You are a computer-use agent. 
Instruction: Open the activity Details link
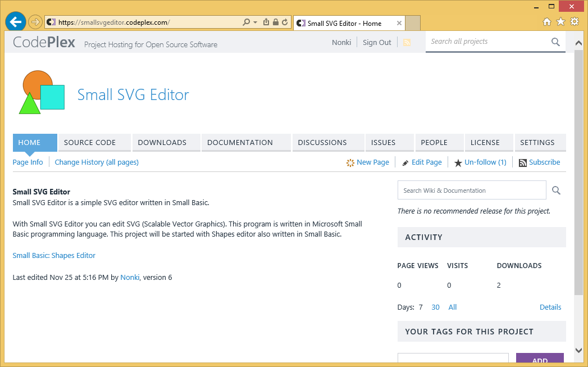550,307
